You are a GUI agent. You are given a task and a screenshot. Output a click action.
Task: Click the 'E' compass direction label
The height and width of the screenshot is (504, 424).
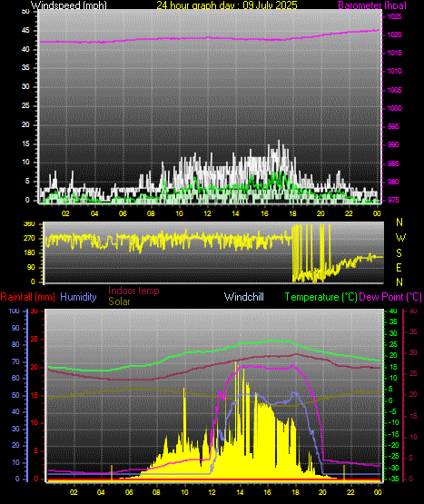pyautogui.click(x=399, y=267)
